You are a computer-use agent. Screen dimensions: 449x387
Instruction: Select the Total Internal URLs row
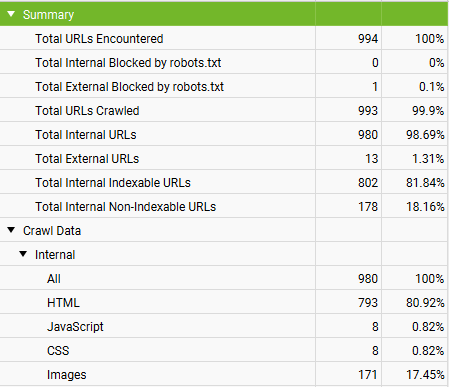click(x=224, y=134)
